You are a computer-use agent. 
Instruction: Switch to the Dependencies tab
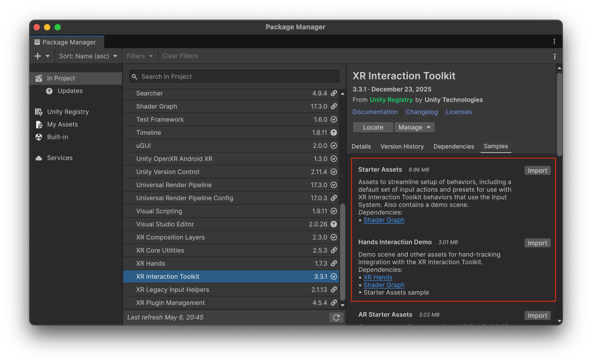pyautogui.click(x=454, y=146)
